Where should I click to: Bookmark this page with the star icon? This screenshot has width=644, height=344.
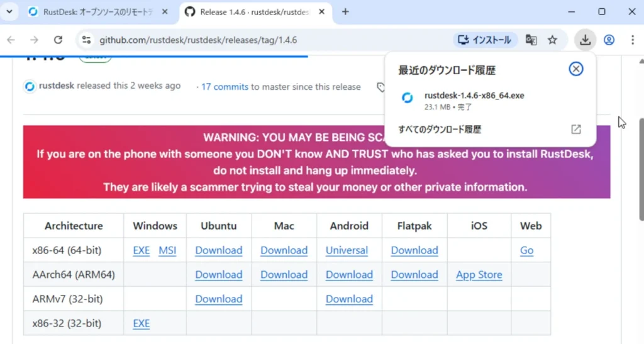(x=552, y=40)
